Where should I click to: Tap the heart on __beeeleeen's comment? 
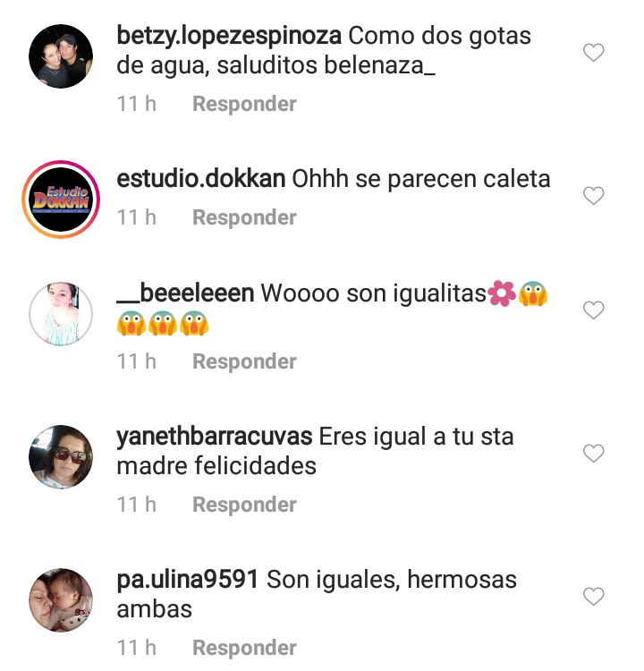point(594,310)
